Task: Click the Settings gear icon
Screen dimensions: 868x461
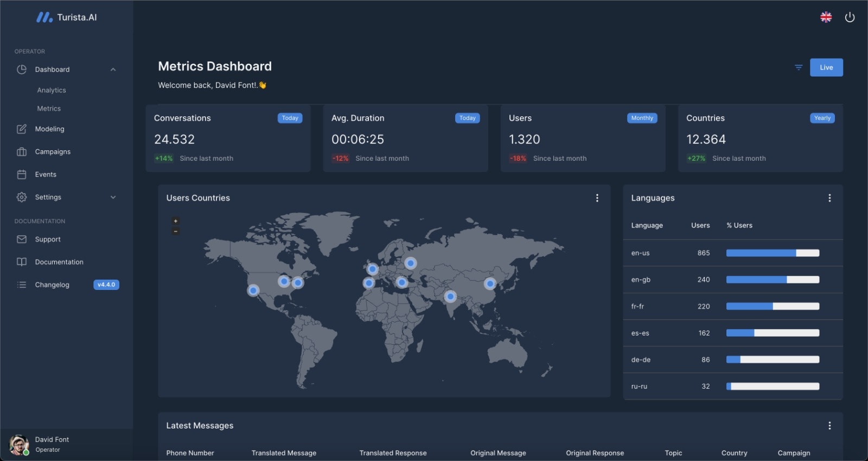Action: tap(22, 197)
